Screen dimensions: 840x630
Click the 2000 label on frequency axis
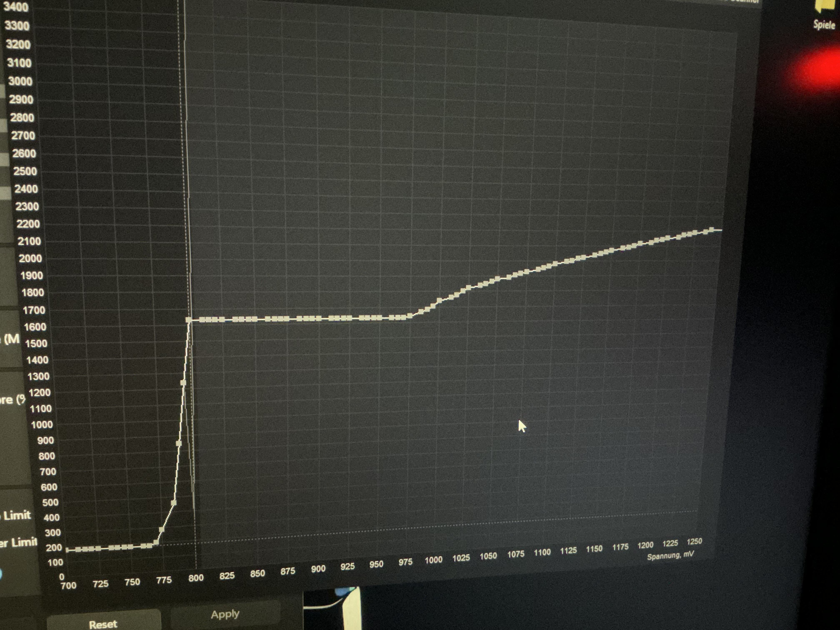(30, 259)
